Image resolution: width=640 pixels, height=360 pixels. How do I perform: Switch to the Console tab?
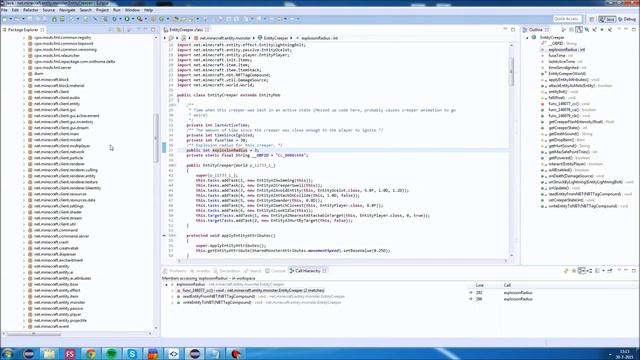pos(275,271)
